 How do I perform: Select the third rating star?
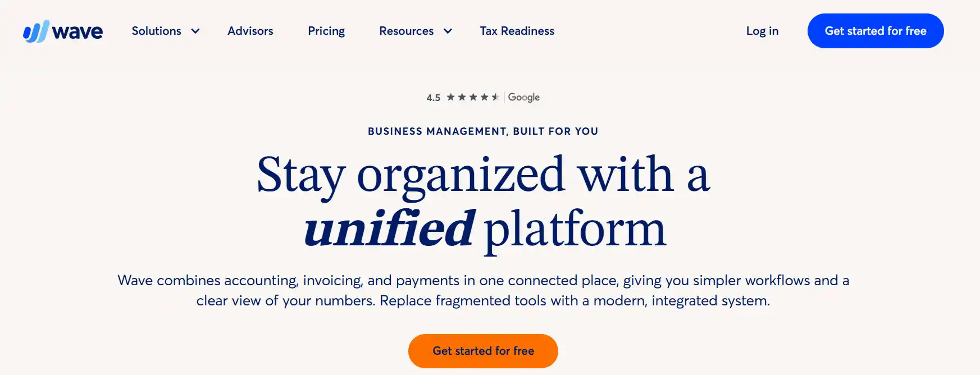pos(473,97)
